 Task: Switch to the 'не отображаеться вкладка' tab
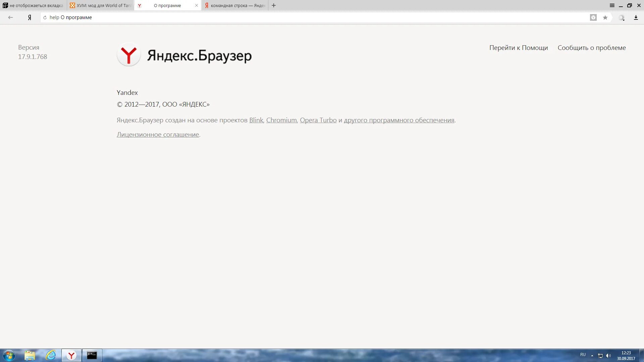[x=33, y=5]
